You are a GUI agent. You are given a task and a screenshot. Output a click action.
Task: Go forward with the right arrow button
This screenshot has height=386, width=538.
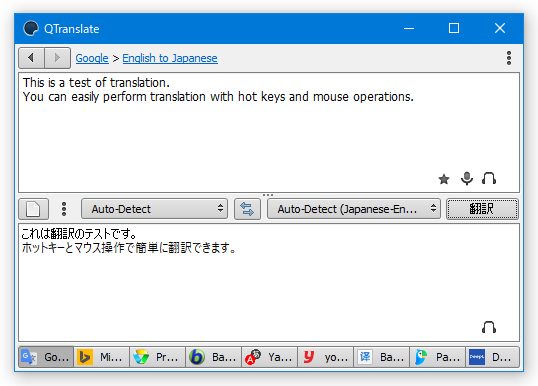[x=57, y=58]
